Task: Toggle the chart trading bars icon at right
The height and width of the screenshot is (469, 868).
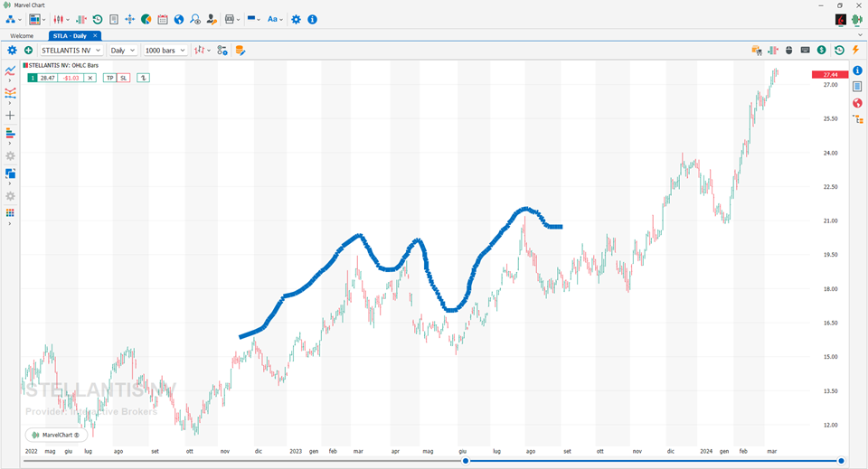Action: pyautogui.click(x=773, y=51)
